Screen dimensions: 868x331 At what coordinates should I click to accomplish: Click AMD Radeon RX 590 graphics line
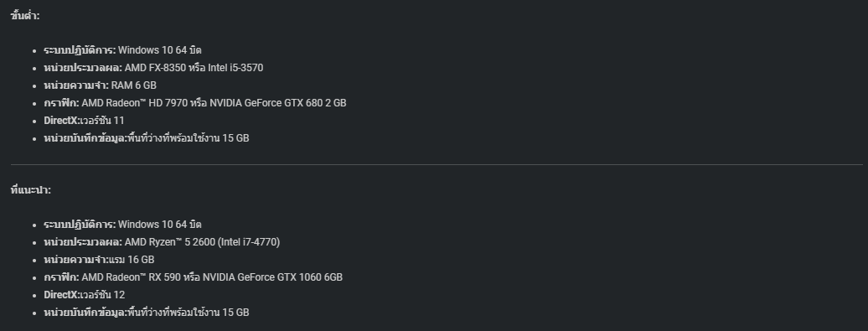point(194,277)
